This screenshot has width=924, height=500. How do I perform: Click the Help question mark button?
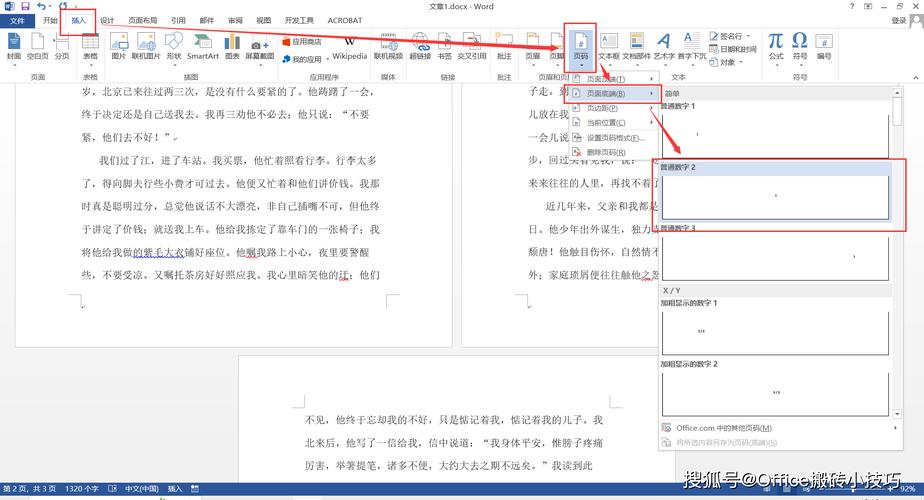pyautogui.click(x=852, y=6)
